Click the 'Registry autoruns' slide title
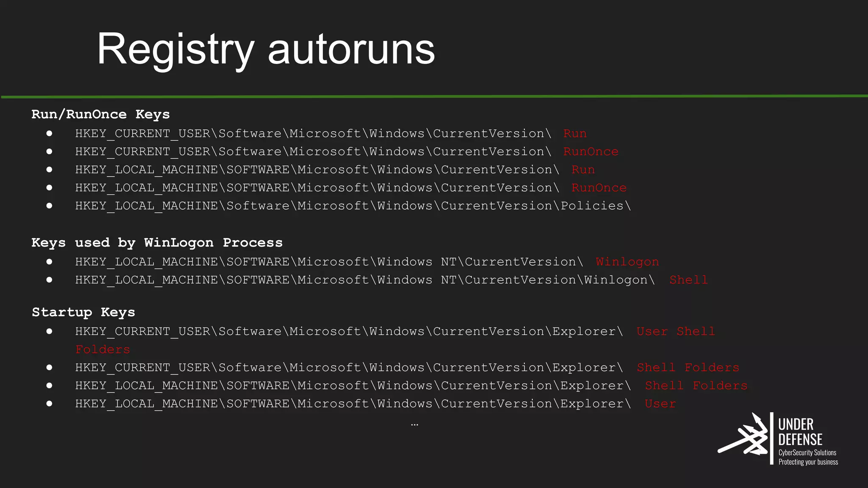The image size is (868, 488). click(x=266, y=50)
